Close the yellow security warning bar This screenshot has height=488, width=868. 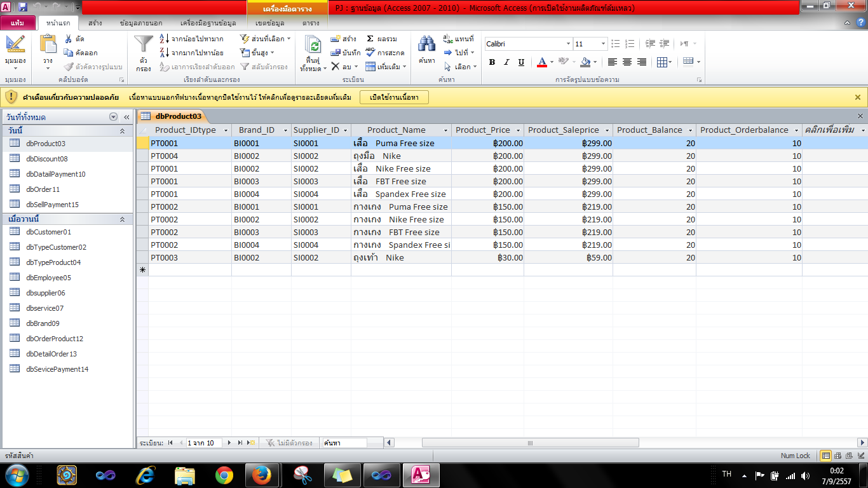[858, 97]
